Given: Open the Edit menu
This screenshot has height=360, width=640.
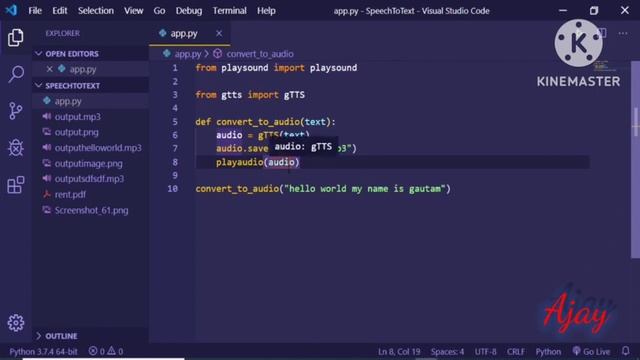Looking at the screenshot, I should 60,11.
